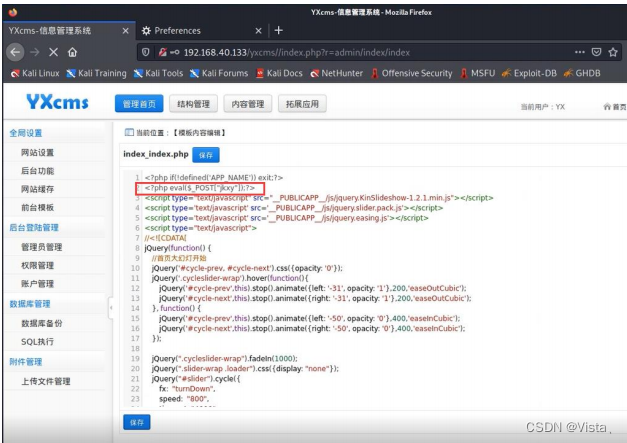Viewport: 627px width, 443px height.
Task: Open the NetHunter bookmark
Action: (x=337, y=73)
